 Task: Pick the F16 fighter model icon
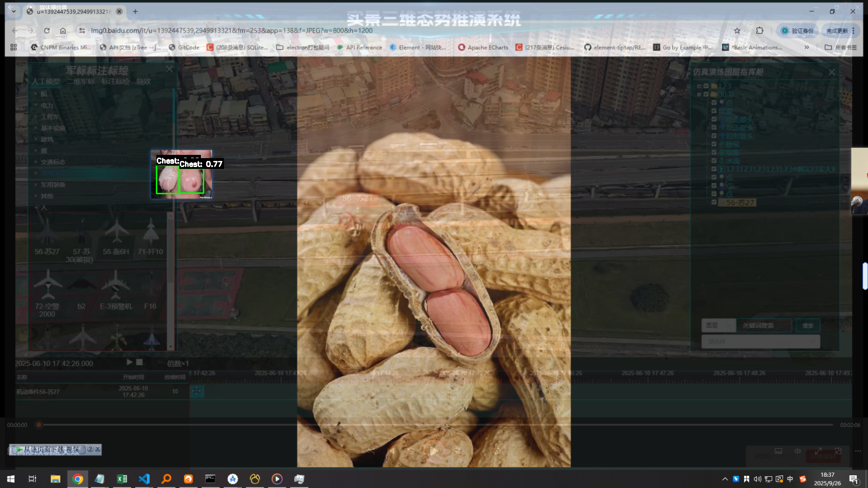pos(150,286)
